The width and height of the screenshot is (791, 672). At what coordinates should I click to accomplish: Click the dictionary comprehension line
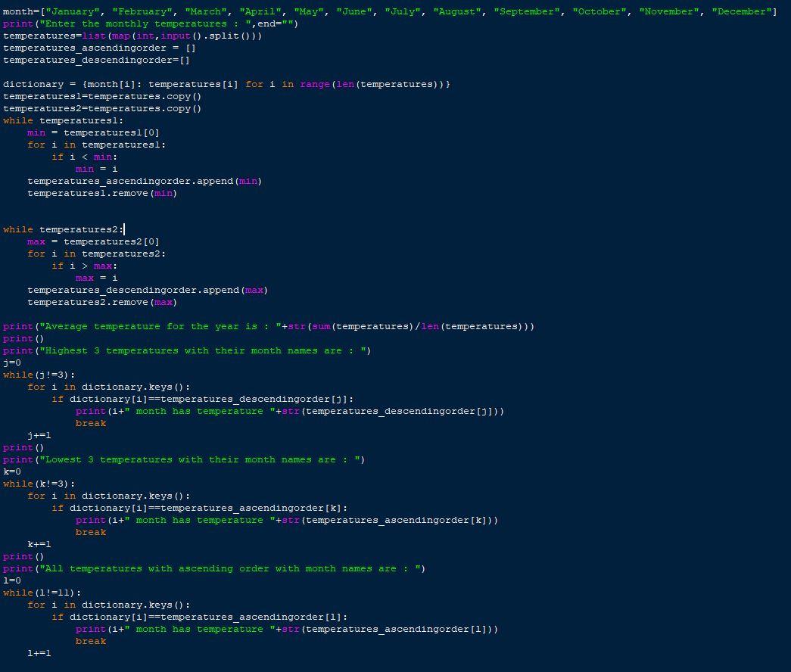pyautogui.click(x=226, y=84)
